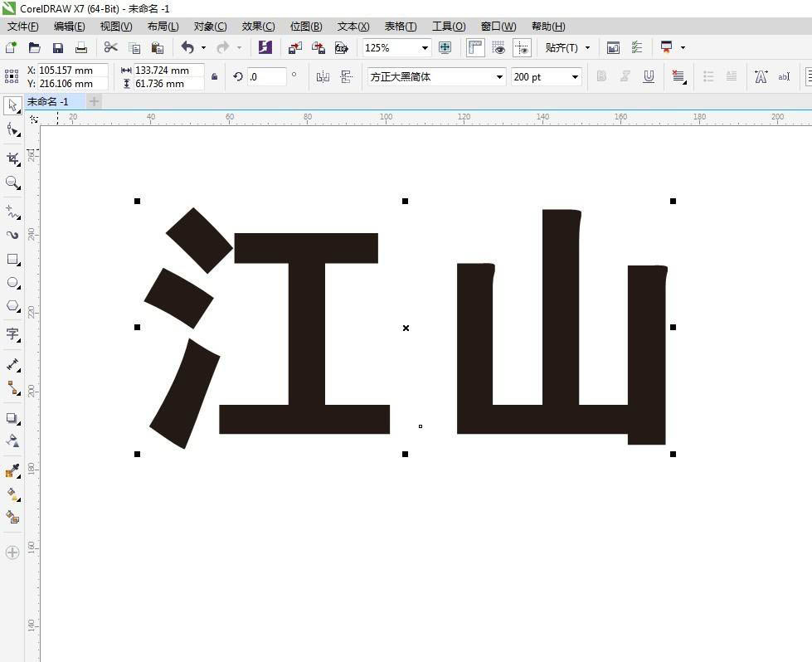Open the 文本 menu
This screenshot has height=662, width=812.
tap(352, 26)
